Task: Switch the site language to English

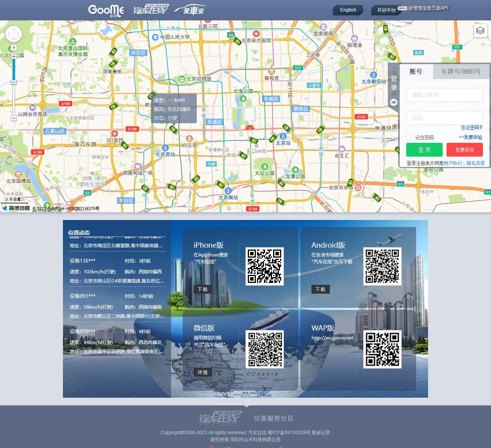Action: pos(348,10)
